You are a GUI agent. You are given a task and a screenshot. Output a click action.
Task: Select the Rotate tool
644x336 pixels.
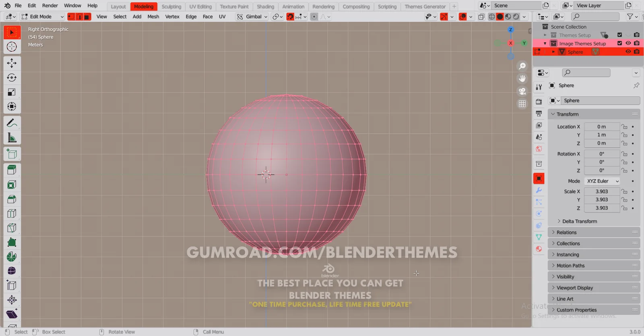12,77
